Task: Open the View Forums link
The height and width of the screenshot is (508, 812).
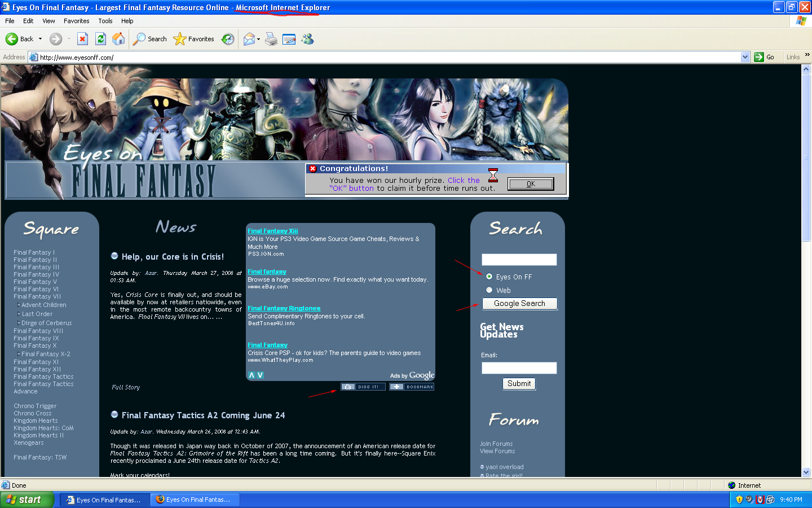Action: tap(497, 451)
